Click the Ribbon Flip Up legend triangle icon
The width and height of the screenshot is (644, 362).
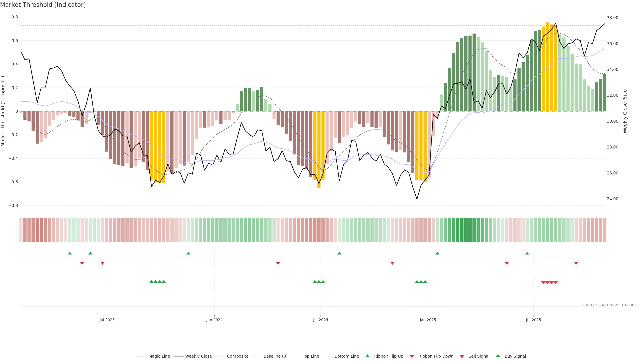click(x=367, y=356)
